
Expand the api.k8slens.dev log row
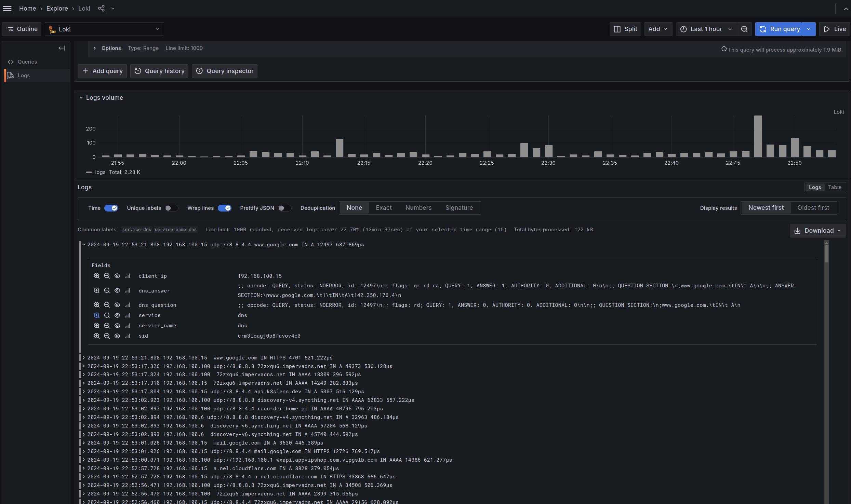click(x=83, y=392)
